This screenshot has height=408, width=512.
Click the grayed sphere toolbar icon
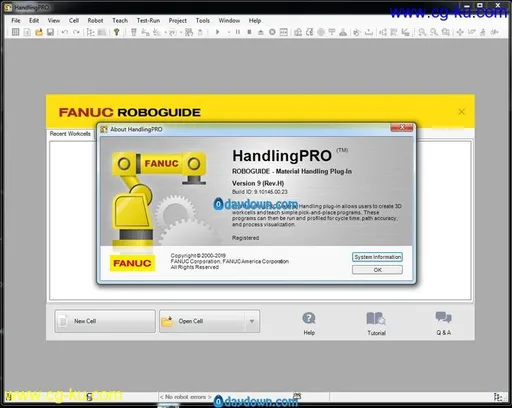(x=321, y=32)
